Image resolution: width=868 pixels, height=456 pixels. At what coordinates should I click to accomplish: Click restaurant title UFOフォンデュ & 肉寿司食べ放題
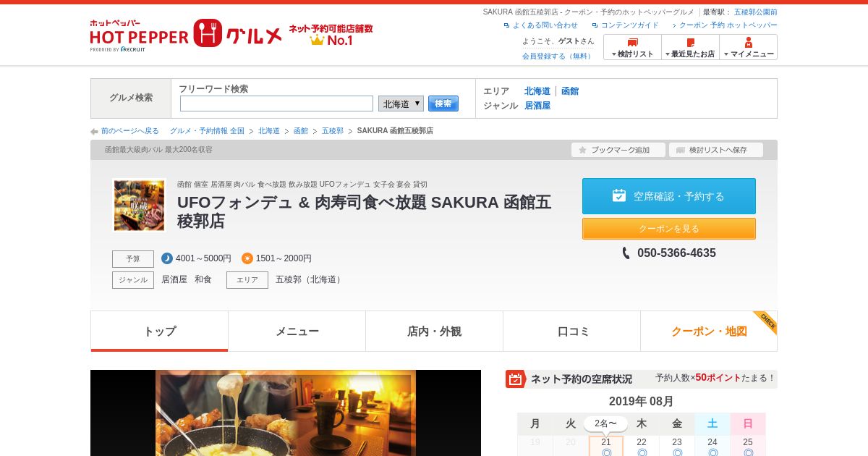[x=364, y=211]
